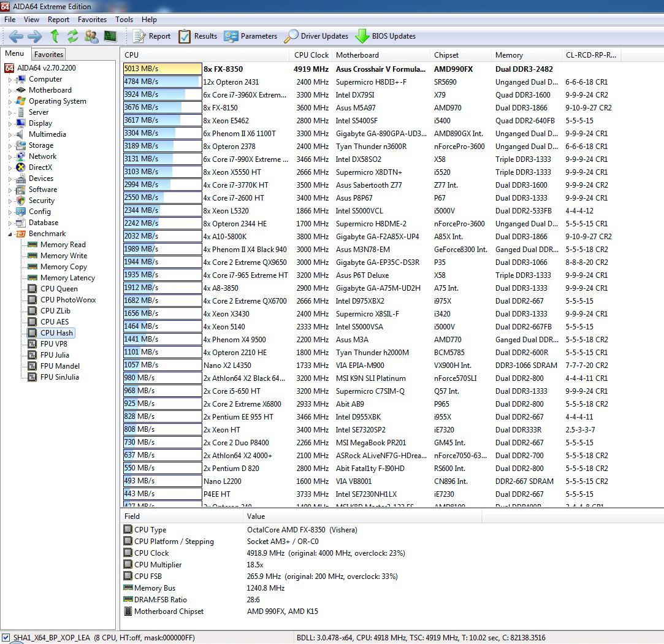Viewport: 664px width, 644px height.
Task: Expand the Operating System node
Action: click(x=10, y=101)
